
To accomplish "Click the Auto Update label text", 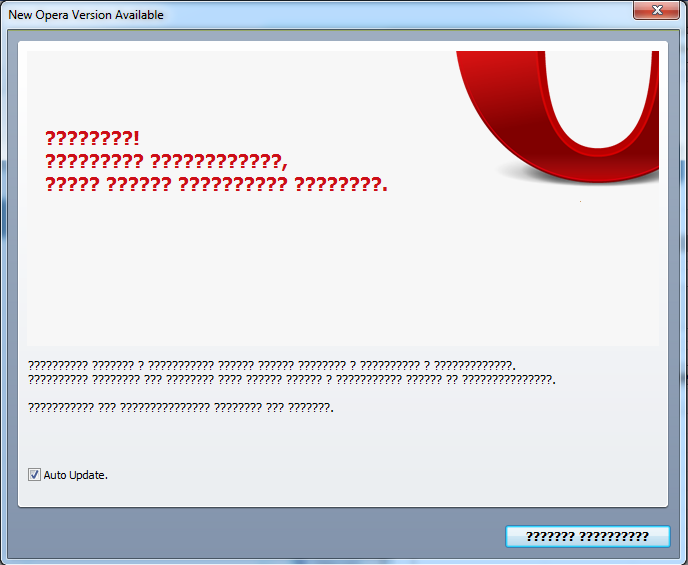I will (75, 475).
